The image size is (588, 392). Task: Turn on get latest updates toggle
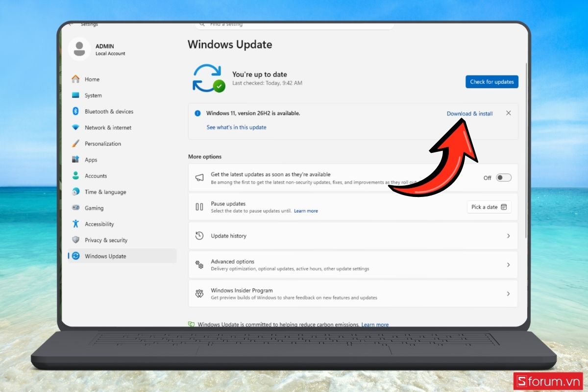point(504,177)
